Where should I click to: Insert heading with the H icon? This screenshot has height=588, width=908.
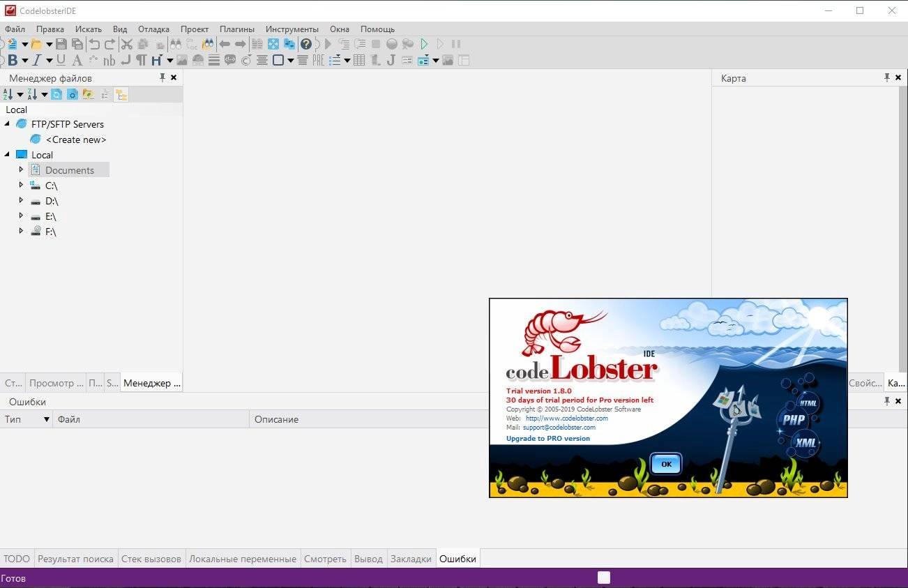[156, 60]
